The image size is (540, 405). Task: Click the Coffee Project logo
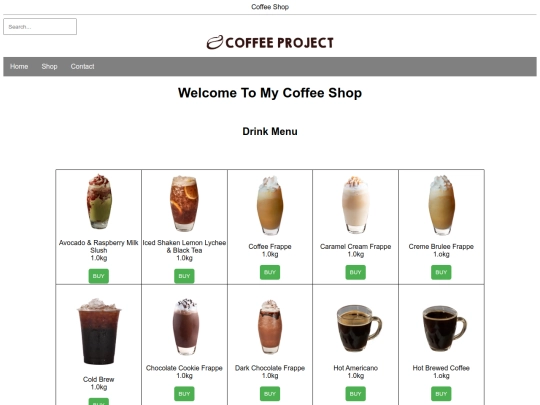(270, 43)
